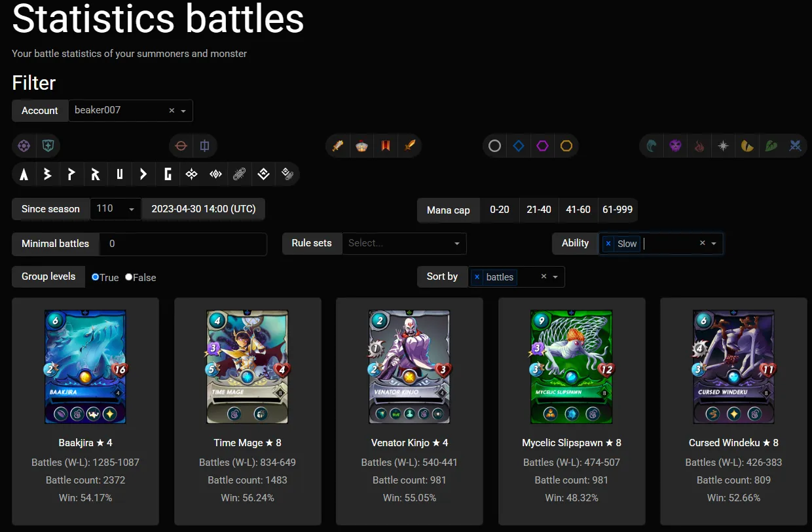Filter by fire element flame icon

(699, 146)
